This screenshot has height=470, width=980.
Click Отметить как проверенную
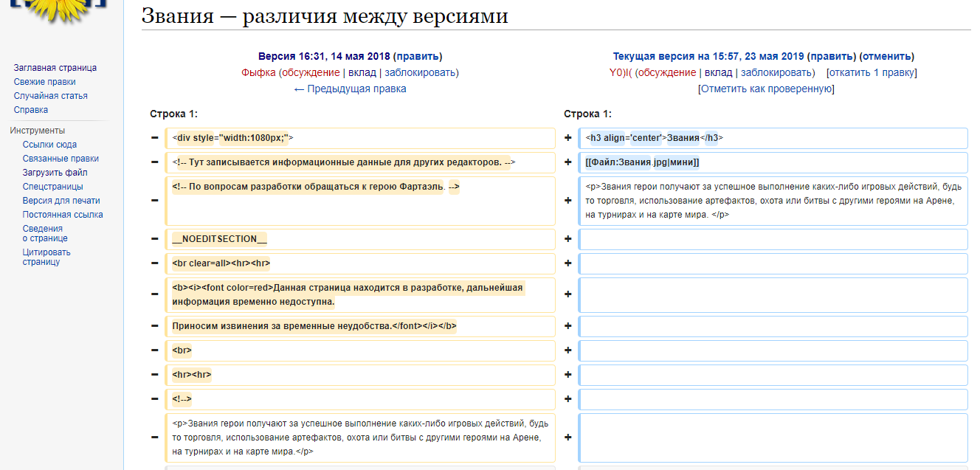[766, 89]
